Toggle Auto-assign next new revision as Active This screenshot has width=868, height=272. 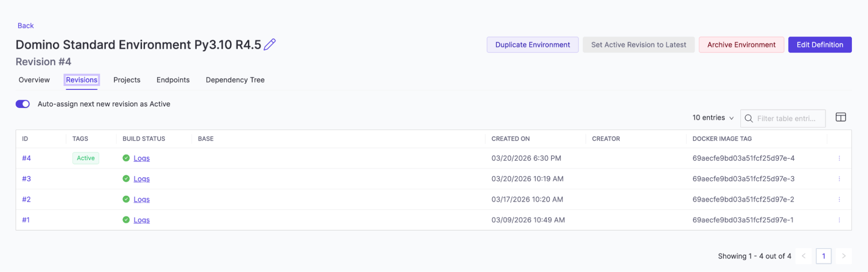[x=23, y=104]
